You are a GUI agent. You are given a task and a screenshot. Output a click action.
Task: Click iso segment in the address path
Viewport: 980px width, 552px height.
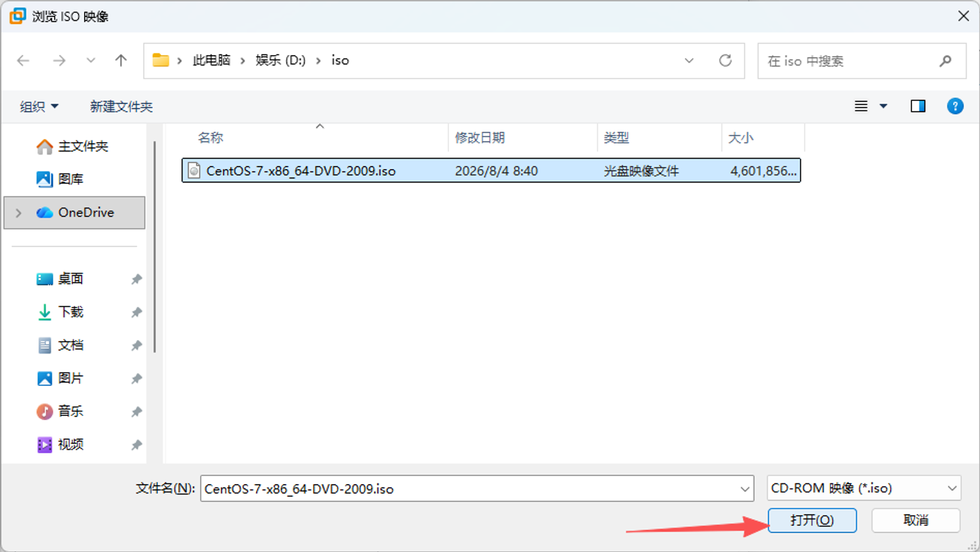pyautogui.click(x=340, y=60)
